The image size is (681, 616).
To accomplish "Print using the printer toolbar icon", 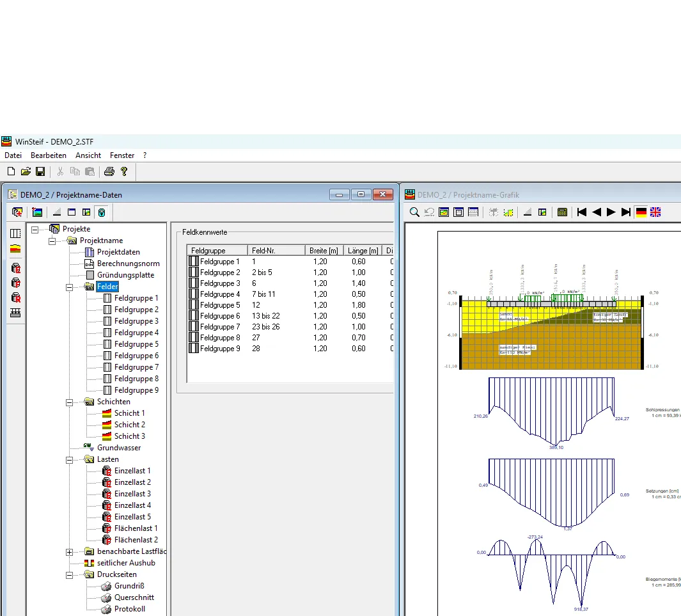I will click(x=109, y=171).
